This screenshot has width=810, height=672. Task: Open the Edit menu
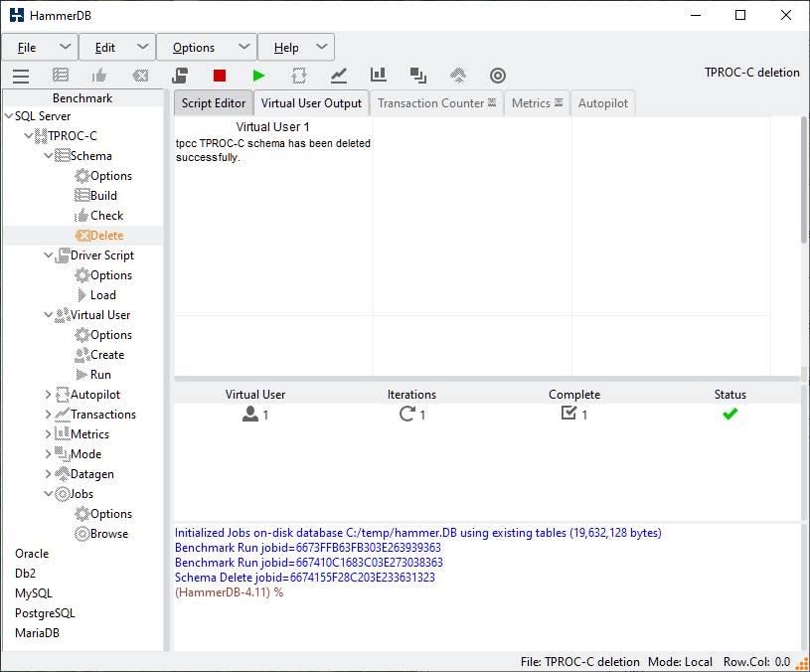(117, 48)
